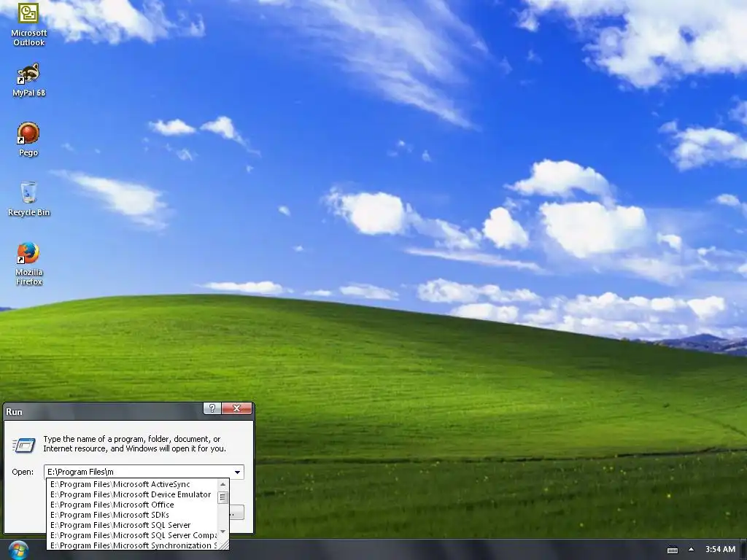747x560 pixels.
Task: Show hidden system tray icons arrow
Action: (x=691, y=549)
